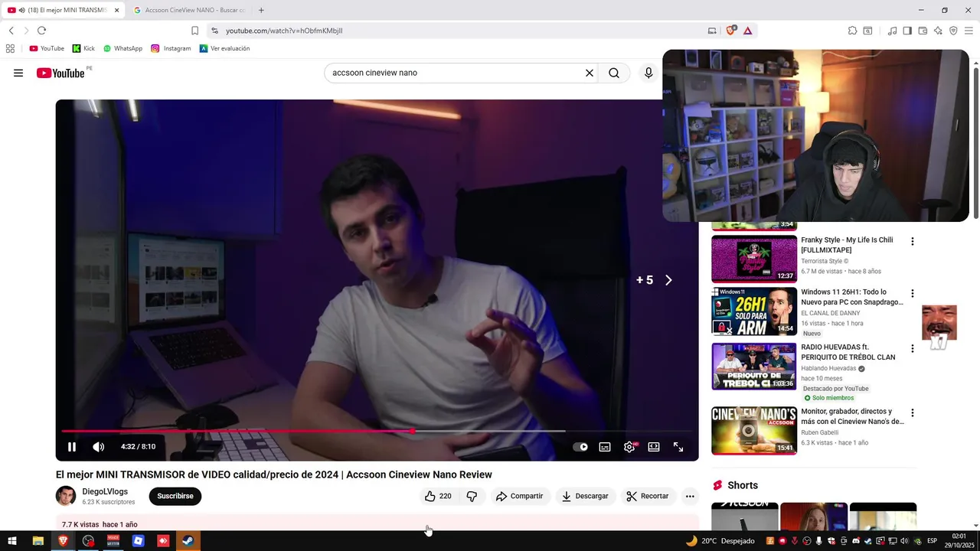Click the Recortar clip button
The height and width of the screenshot is (551, 980).
click(647, 496)
